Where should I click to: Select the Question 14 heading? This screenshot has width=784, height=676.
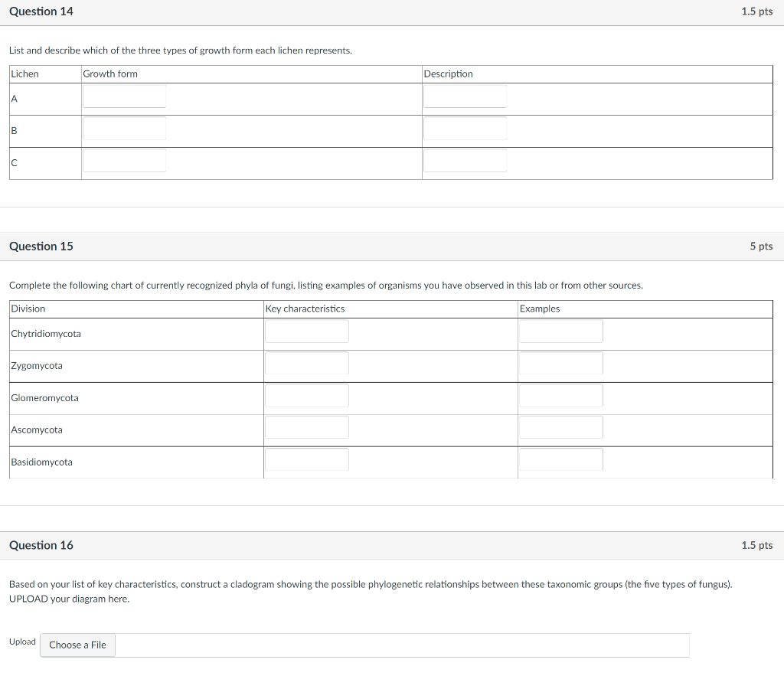41,11
